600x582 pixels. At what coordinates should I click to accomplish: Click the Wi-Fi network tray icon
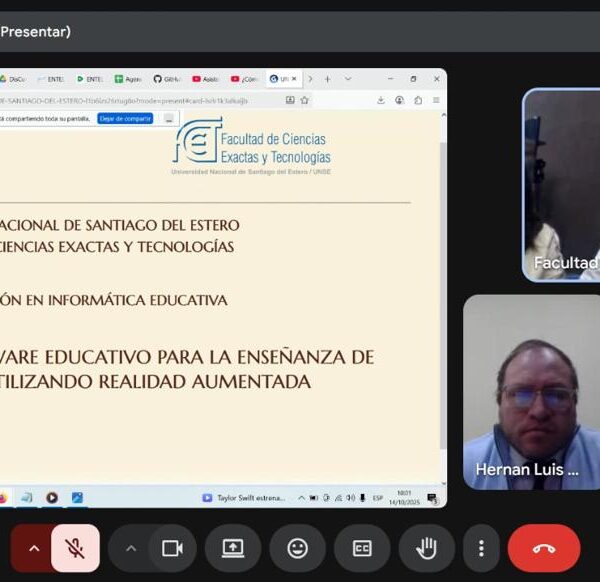[x=338, y=498]
